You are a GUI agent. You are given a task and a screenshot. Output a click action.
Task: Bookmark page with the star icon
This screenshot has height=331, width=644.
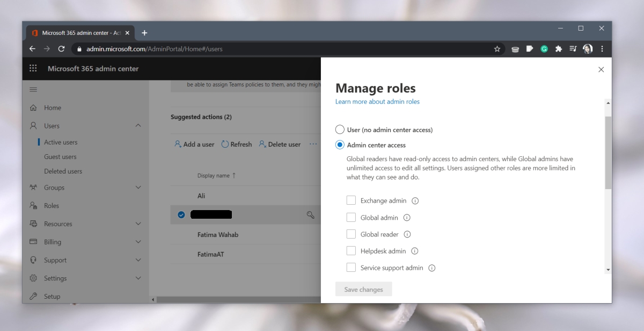pyautogui.click(x=497, y=49)
